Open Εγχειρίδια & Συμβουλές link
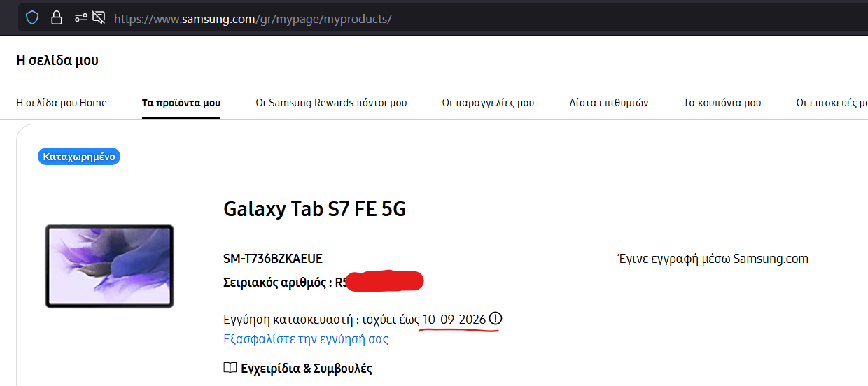Screen dimensions: 868x386 307,368
